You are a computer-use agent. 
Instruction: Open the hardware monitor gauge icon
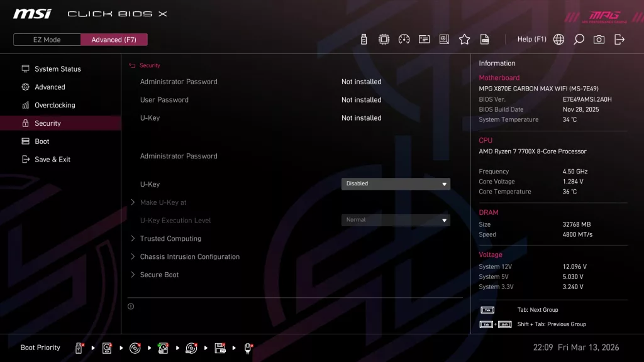(404, 39)
